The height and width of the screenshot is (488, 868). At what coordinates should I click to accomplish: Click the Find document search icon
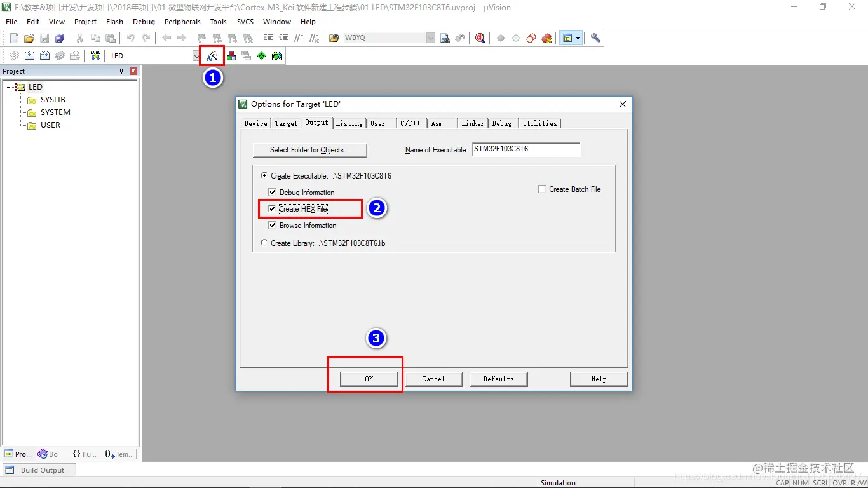click(x=445, y=38)
